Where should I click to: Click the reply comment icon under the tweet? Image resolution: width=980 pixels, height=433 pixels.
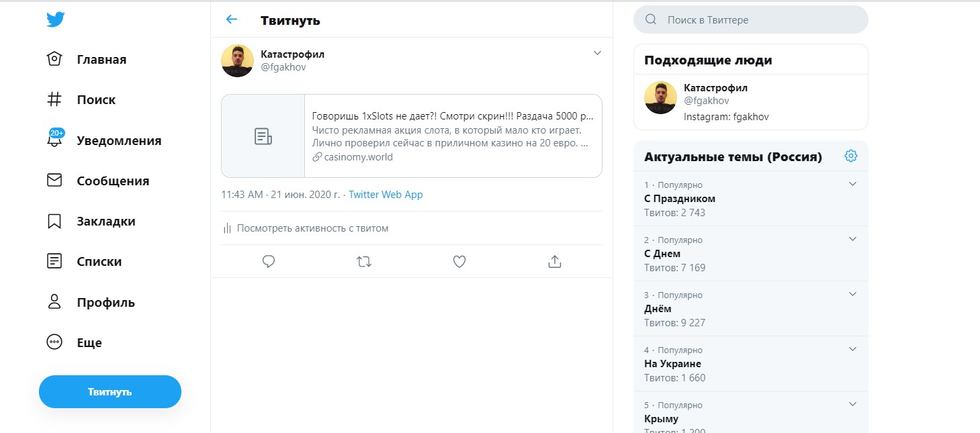tap(268, 261)
